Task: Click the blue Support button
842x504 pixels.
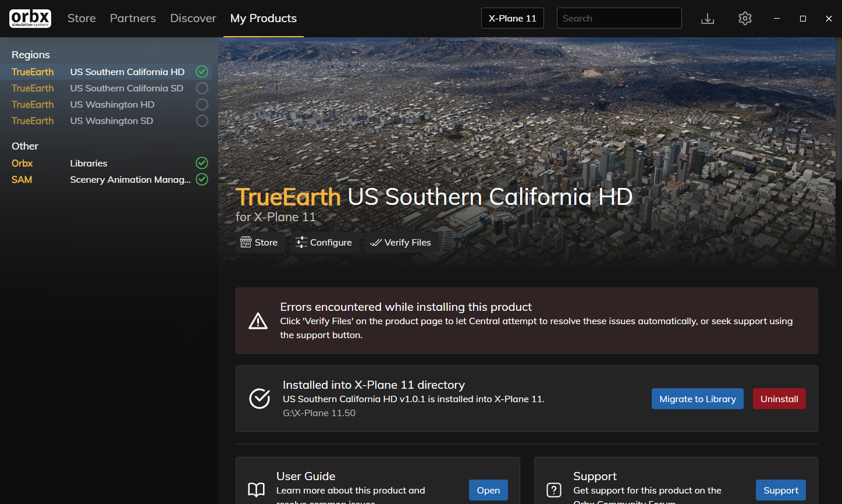Action: (781, 490)
